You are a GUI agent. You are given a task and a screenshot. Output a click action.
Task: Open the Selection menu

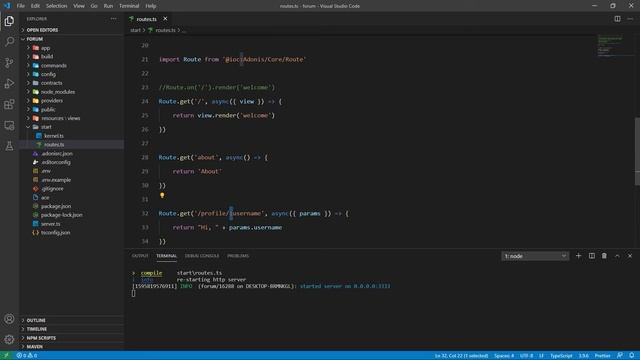56,6
